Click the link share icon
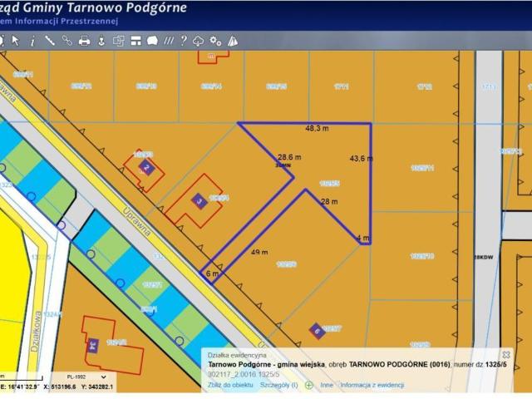The image size is (532, 399). (66, 40)
